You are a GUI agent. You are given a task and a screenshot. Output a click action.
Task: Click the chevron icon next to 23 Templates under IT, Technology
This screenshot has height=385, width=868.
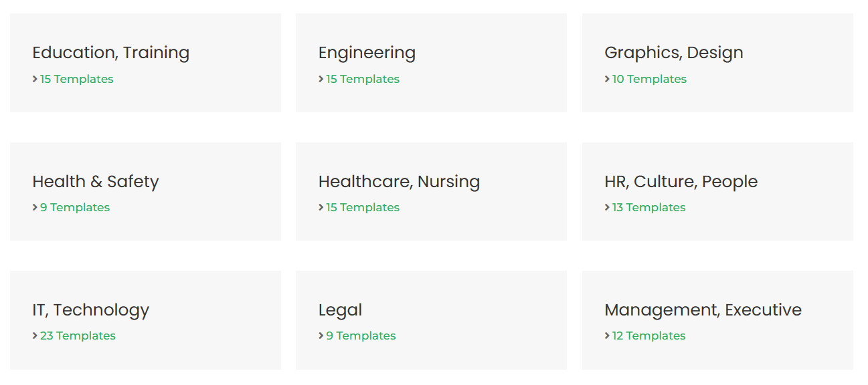tap(34, 336)
